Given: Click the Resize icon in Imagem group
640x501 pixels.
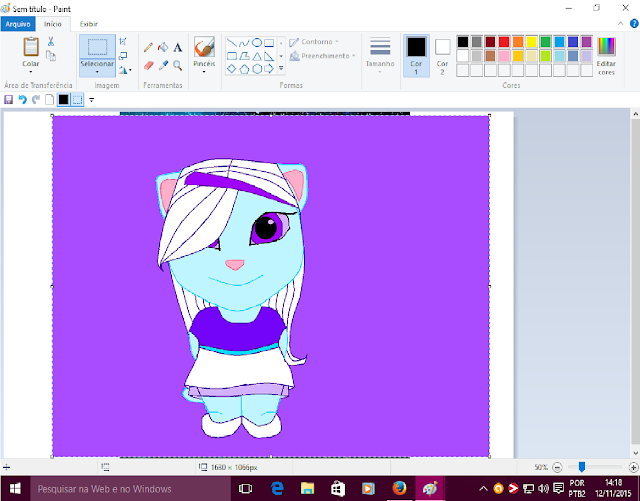Looking at the screenshot, I should [122, 56].
